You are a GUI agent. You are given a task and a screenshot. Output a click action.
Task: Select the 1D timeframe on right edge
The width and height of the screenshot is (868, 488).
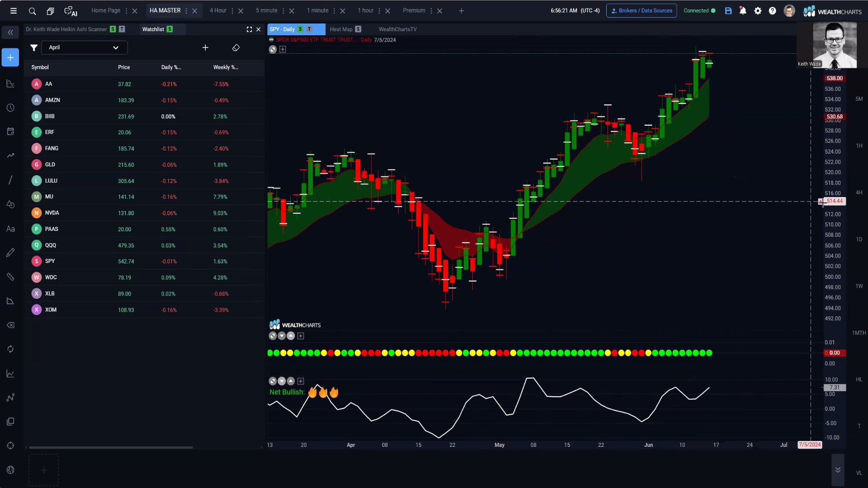pos(859,239)
